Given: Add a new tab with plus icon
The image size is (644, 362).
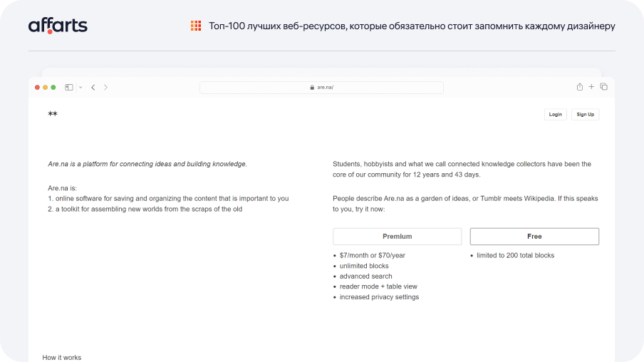Looking at the screenshot, I should 591,87.
